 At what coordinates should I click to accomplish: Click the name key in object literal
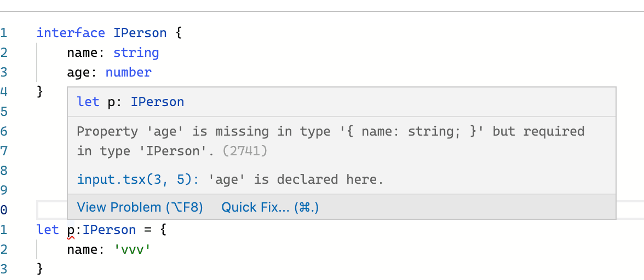(x=82, y=250)
